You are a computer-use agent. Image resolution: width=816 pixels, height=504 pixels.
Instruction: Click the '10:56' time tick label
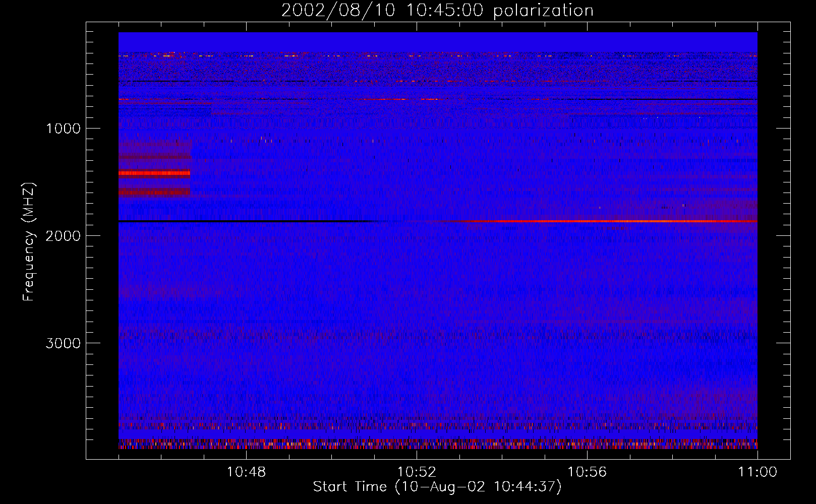pos(587,472)
